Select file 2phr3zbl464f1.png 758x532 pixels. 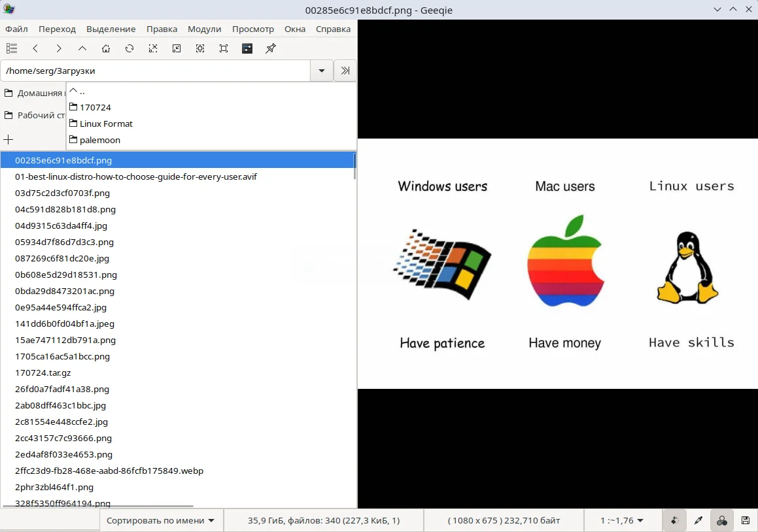[177, 487]
